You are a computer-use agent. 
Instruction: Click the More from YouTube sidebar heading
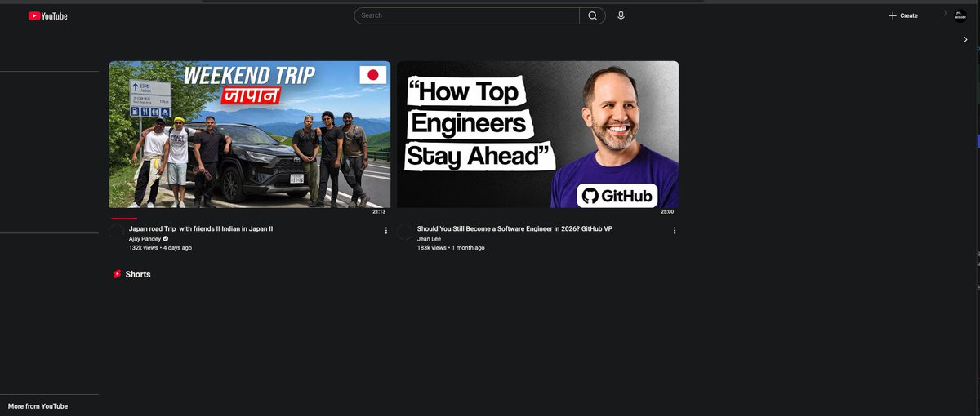pyautogui.click(x=38, y=406)
